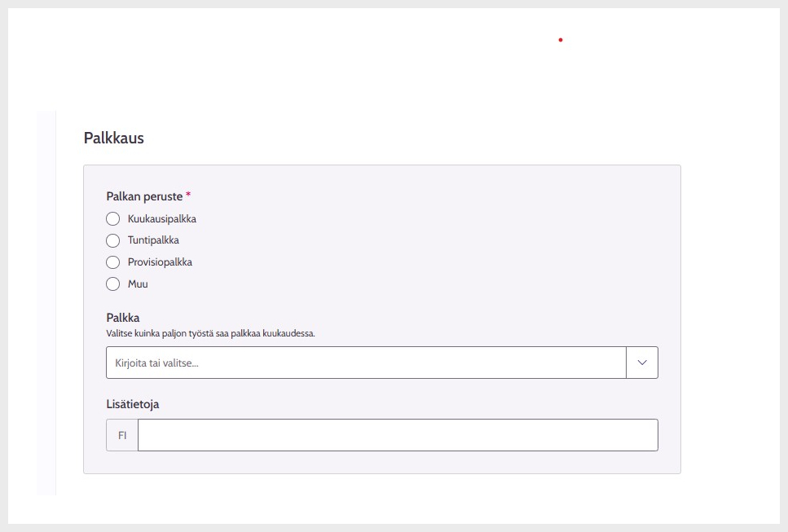Image resolution: width=788 pixels, height=532 pixels.
Task: Pick the Provisiopalkka radio option
Action: [x=113, y=262]
